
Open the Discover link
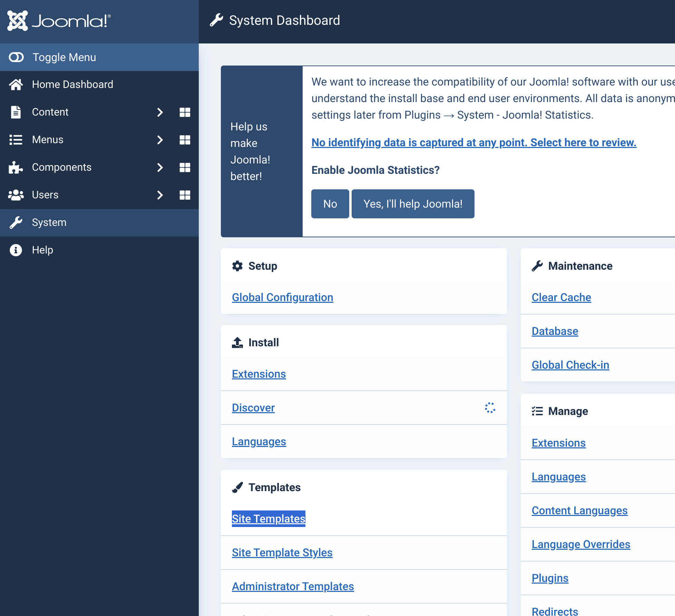pyautogui.click(x=253, y=408)
